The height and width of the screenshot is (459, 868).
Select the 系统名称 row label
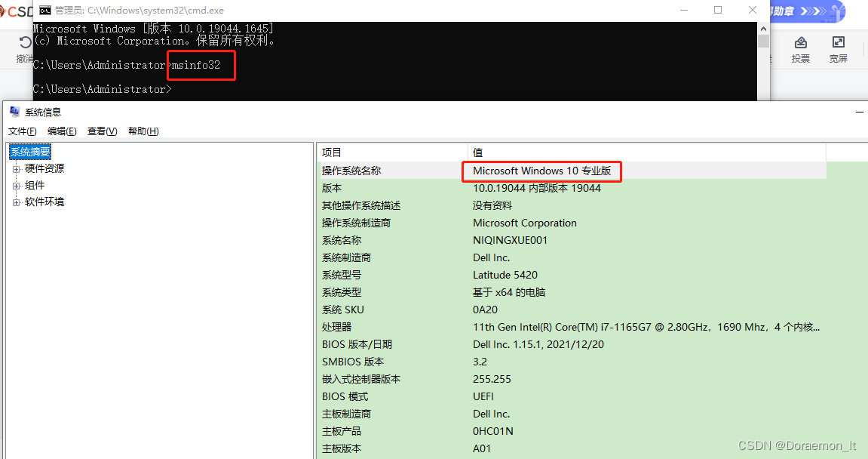point(342,240)
